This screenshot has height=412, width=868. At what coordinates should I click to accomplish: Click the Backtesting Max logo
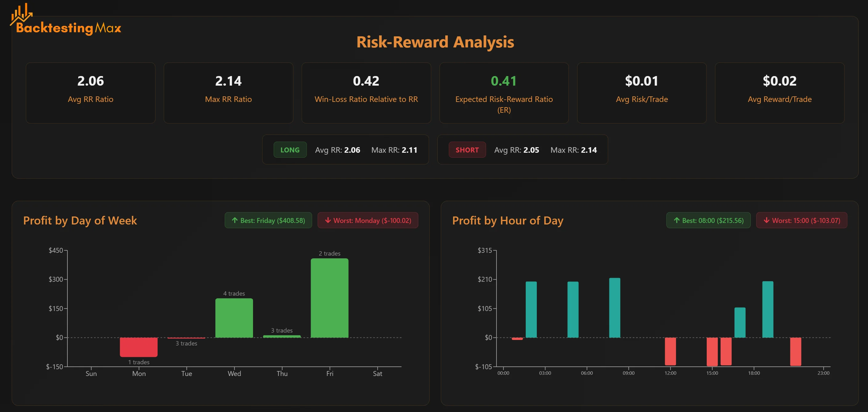click(65, 20)
